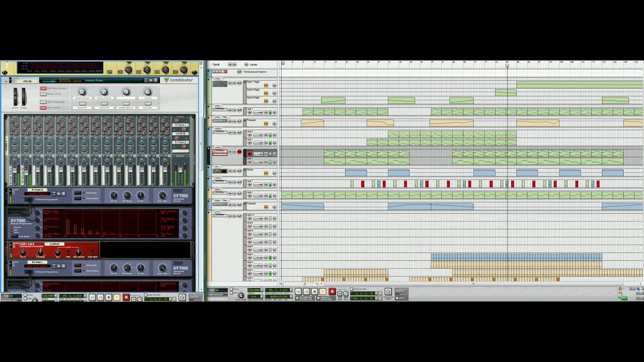Toggle the Reverb Off button
The width and height of the screenshot is (644, 362).
point(83,104)
